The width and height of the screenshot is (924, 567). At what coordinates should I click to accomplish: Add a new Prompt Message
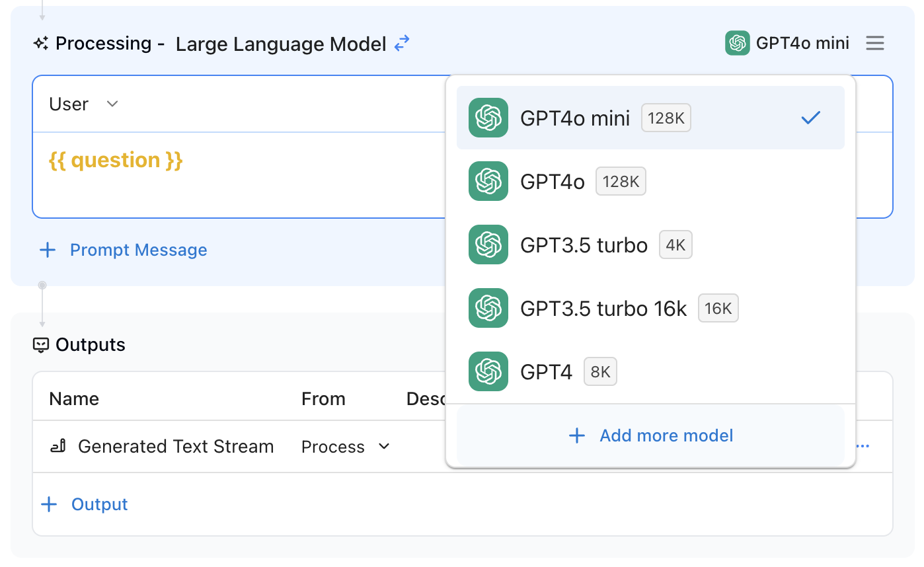click(x=138, y=250)
